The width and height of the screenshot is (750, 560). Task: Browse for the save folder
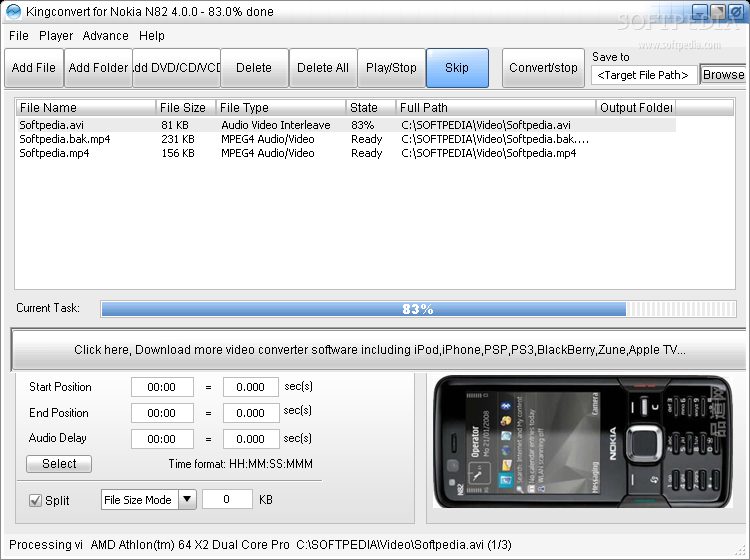tap(723, 75)
